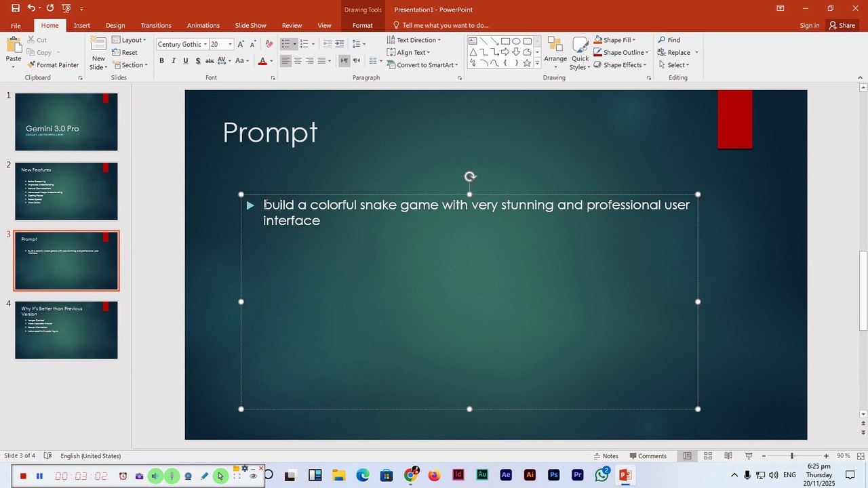
Task: Click Reset slide layout
Action: point(125,52)
